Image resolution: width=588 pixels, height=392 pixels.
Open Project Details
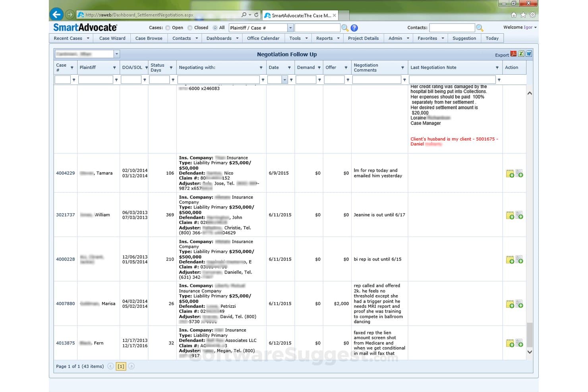pyautogui.click(x=363, y=38)
